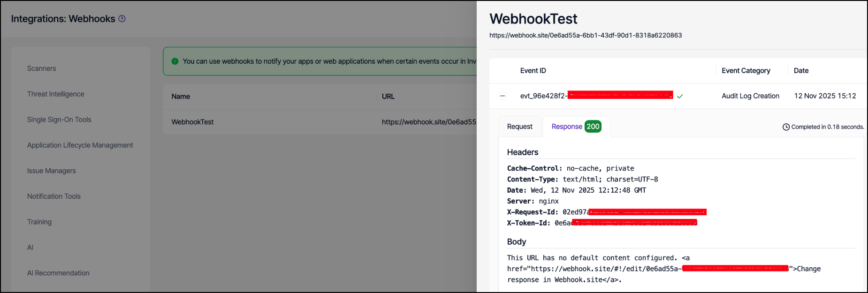The image size is (868, 293).
Task: Select Application Lifecycle Management
Action: 80,145
